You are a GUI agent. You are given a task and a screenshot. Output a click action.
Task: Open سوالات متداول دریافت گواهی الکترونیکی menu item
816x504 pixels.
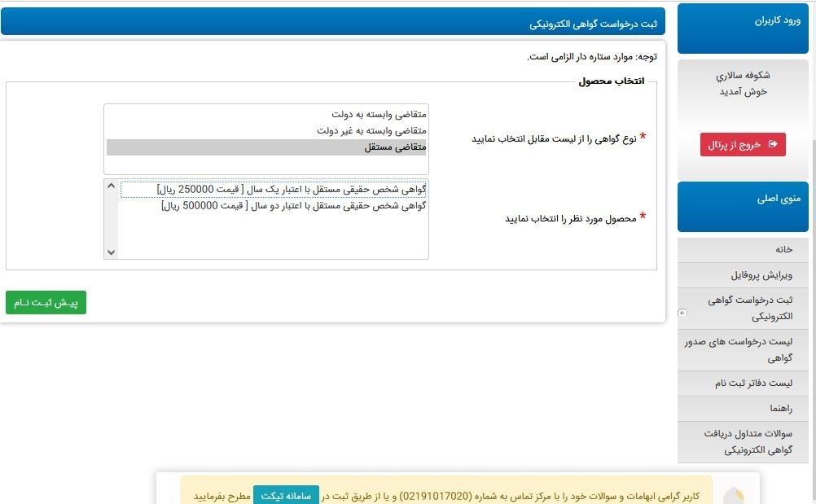748,441
